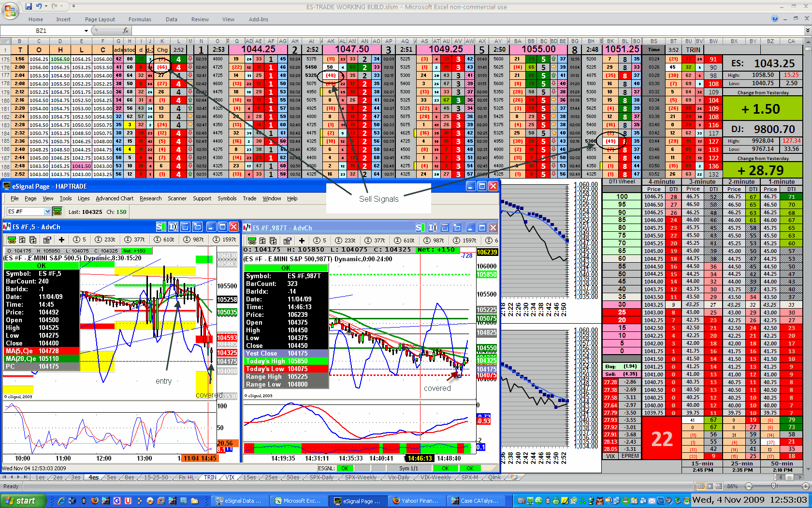The image size is (812, 508).
Task: Jump to the last sheet with the tab arrow
Action: point(25,477)
